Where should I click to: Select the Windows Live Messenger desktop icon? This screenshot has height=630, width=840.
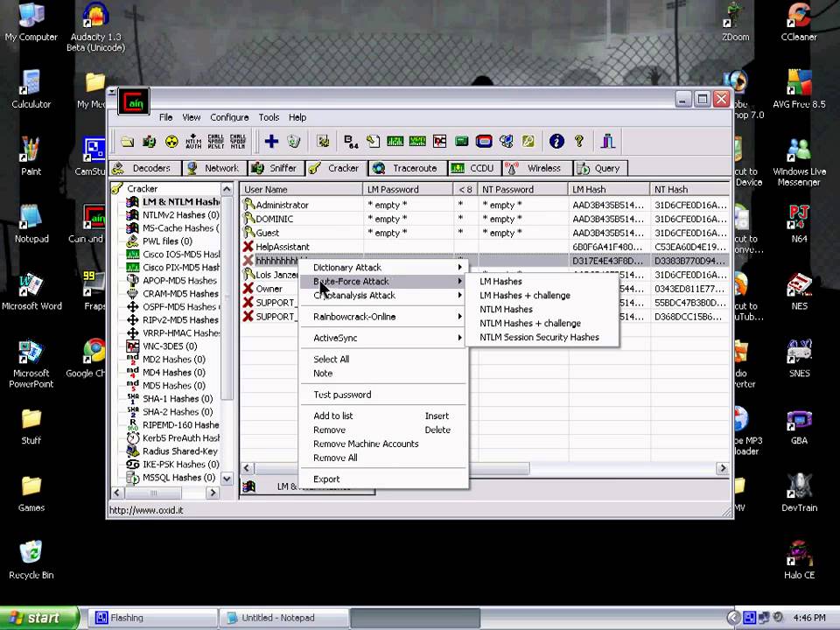pyautogui.click(x=799, y=162)
